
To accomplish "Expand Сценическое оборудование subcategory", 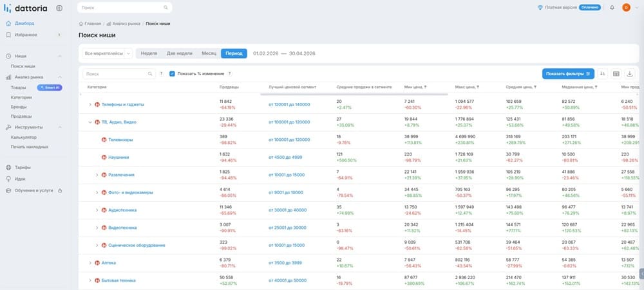I will [97, 245].
